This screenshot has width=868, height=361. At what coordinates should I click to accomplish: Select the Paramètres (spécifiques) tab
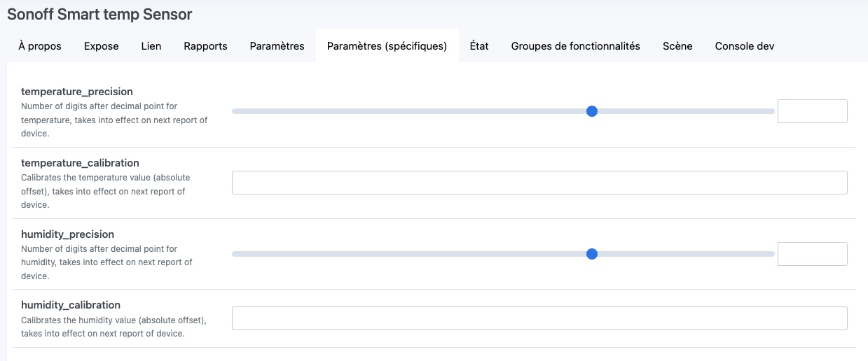[x=387, y=46]
